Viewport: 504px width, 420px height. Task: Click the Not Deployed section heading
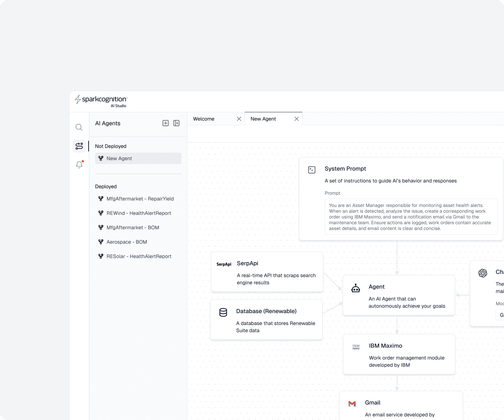tap(111, 146)
